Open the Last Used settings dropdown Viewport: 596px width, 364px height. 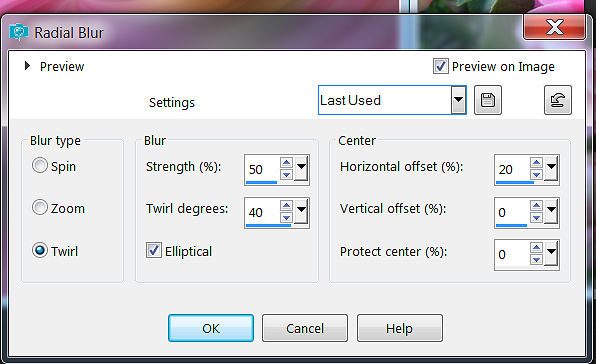pyautogui.click(x=458, y=100)
